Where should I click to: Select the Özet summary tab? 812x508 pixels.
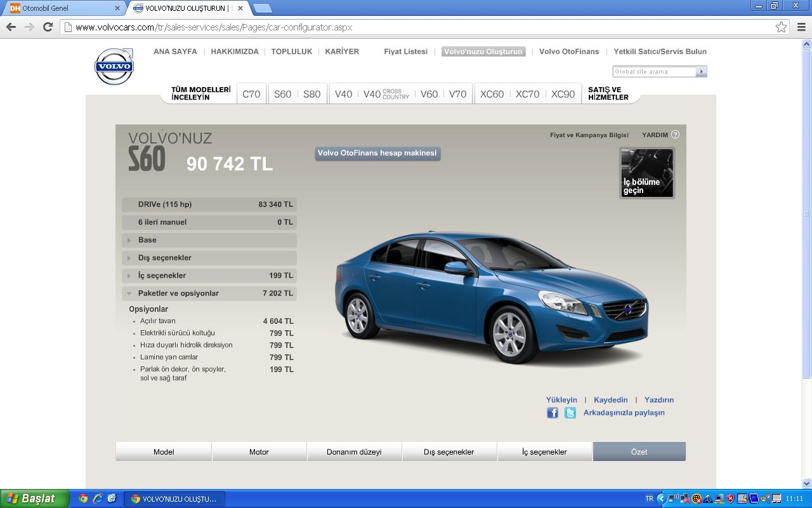click(639, 451)
